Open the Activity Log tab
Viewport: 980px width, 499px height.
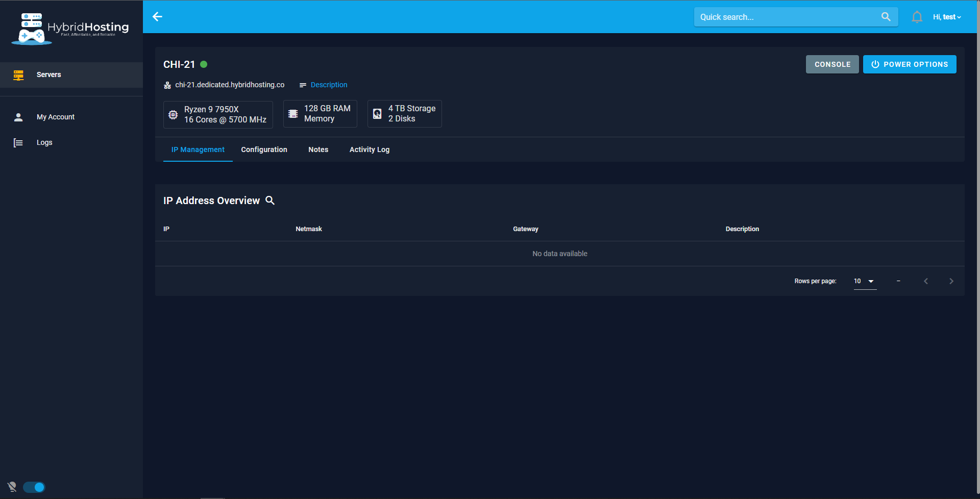[x=370, y=149]
